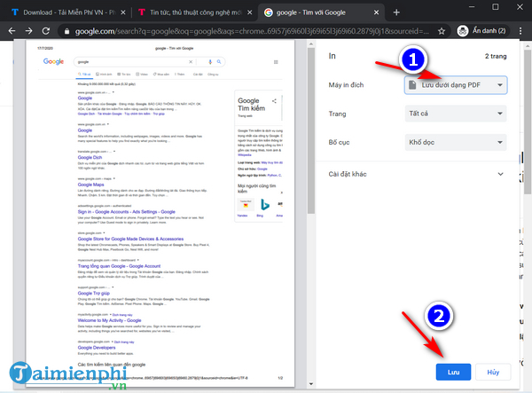Click the '2 trang' page count text
The height and width of the screenshot is (393, 532).
click(496, 56)
